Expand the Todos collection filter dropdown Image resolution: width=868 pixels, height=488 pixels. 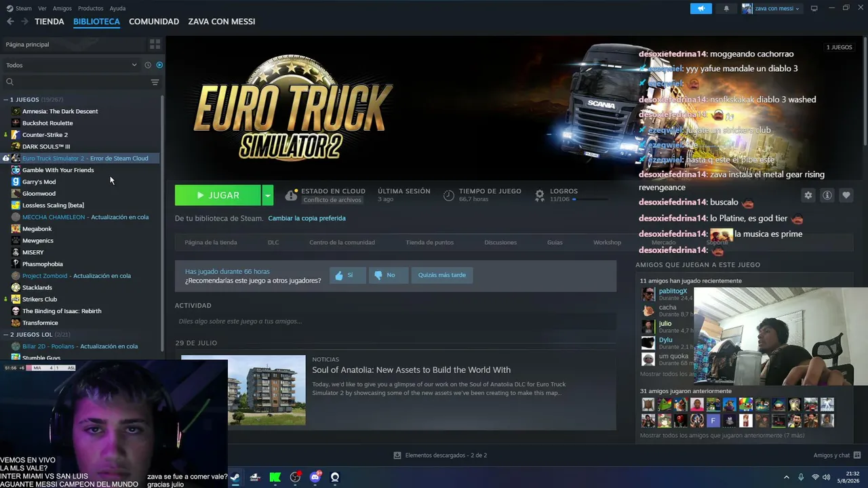point(71,65)
